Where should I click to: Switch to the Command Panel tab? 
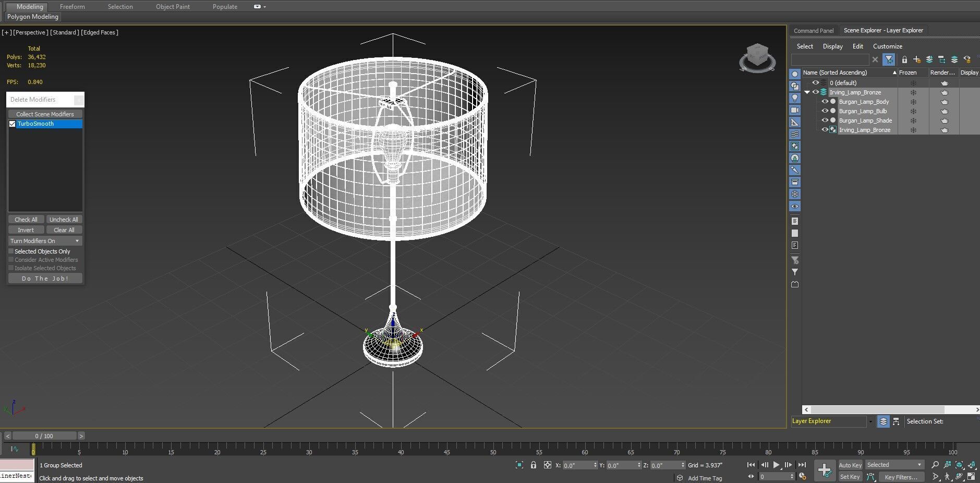tap(814, 31)
